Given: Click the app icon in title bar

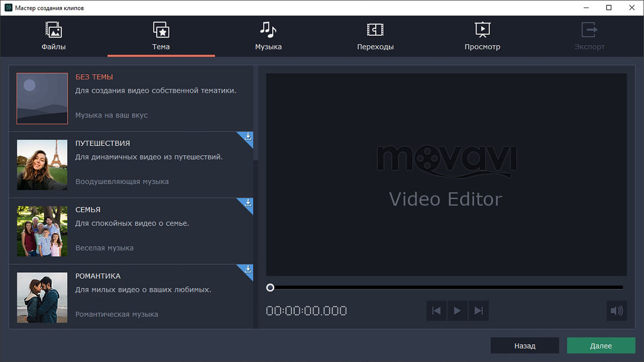Looking at the screenshot, I should [x=8, y=8].
